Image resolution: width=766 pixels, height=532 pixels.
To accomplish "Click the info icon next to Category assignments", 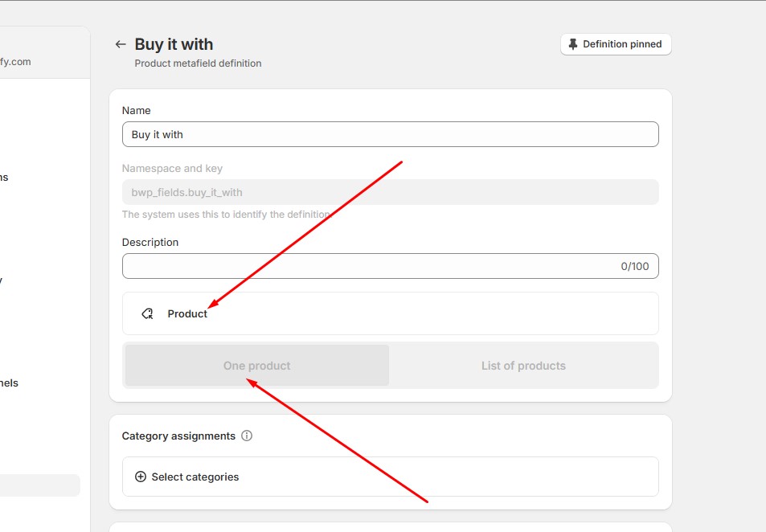I will click(x=247, y=436).
